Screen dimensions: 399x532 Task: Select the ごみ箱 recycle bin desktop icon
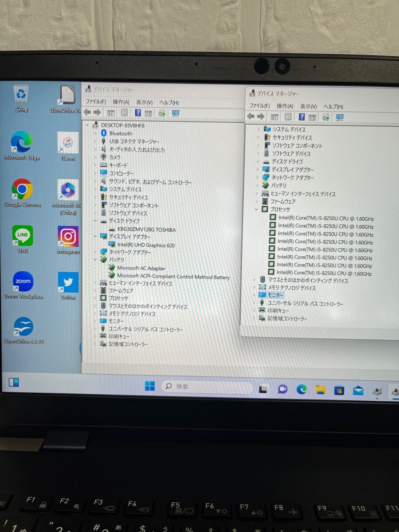[21, 99]
